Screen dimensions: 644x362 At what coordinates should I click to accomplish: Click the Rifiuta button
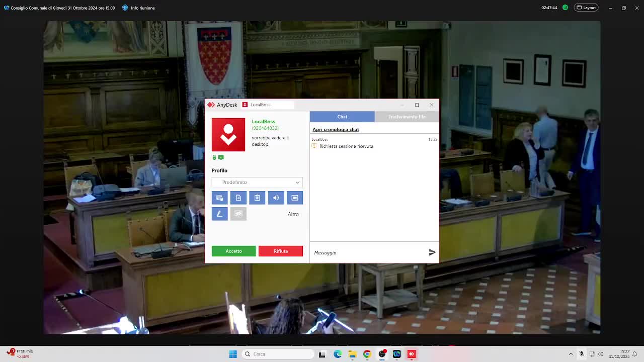[281, 251]
